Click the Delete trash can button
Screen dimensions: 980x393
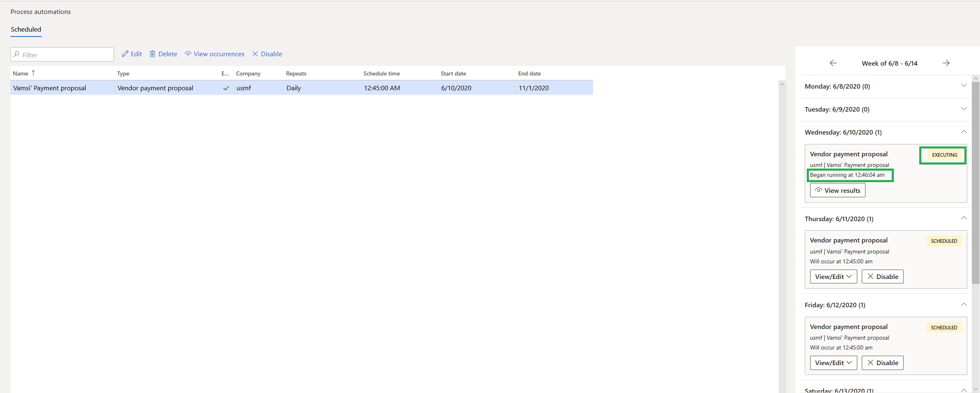(163, 54)
